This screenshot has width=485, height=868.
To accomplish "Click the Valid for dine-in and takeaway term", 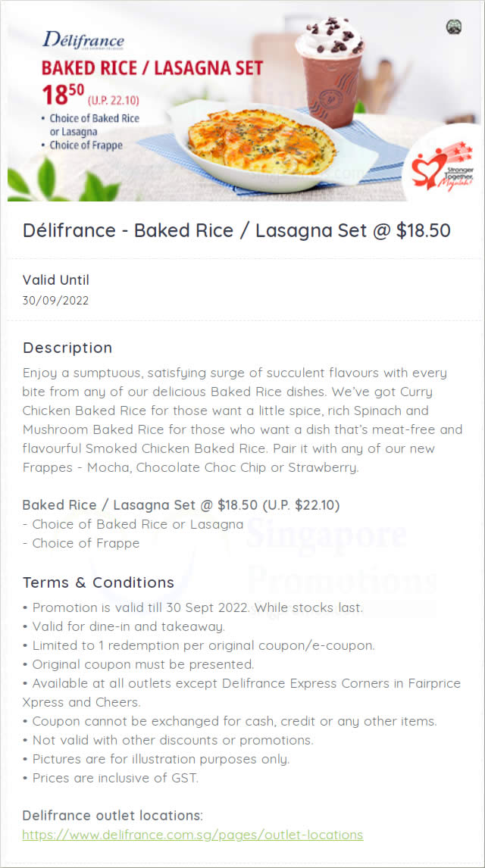I will tap(124, 626).
